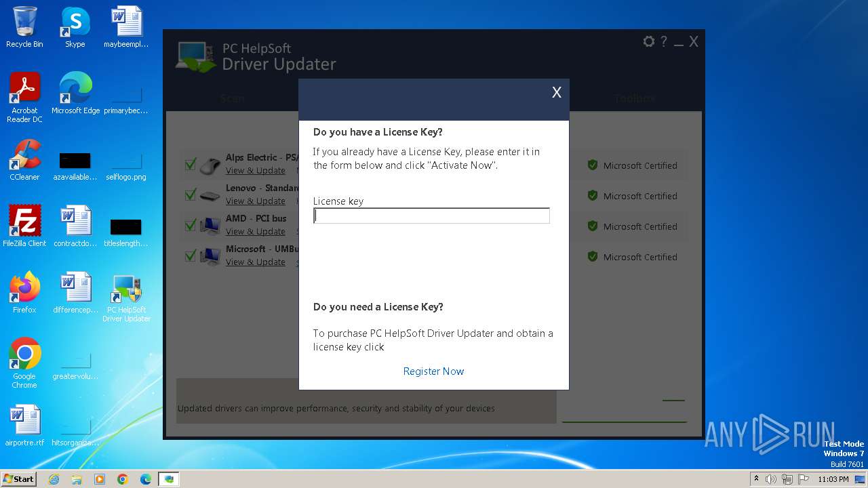The width and height of the screenshot is (868, 488).
Task: Select the differencep Word document
Action: pyautogui.click(x=75, y=293)
